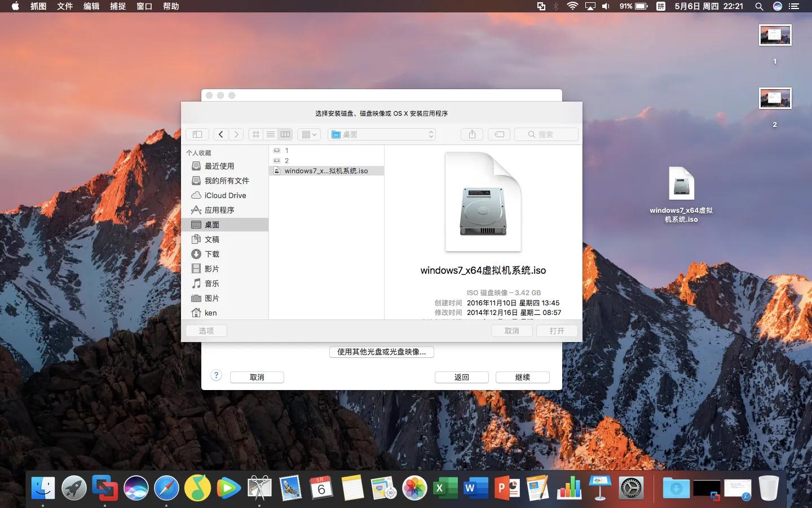Switch to list view mode
Screen dimensions: 812x508
click(271, 134)
